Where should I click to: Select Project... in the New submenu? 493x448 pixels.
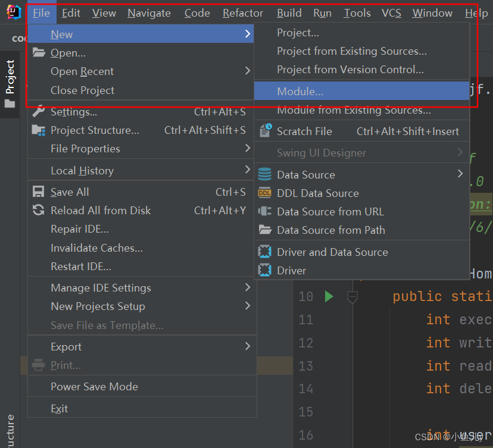(361, 33)
